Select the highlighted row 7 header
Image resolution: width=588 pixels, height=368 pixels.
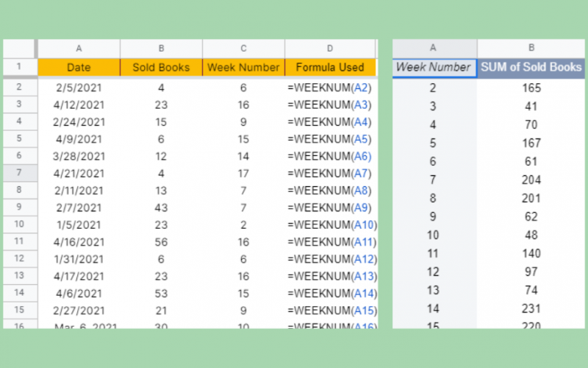[x=20, y=173]
